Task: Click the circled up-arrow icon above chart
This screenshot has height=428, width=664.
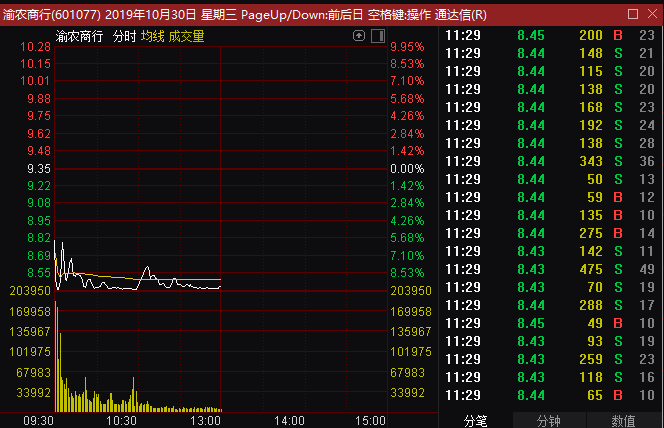Action: tap(359, 36)
